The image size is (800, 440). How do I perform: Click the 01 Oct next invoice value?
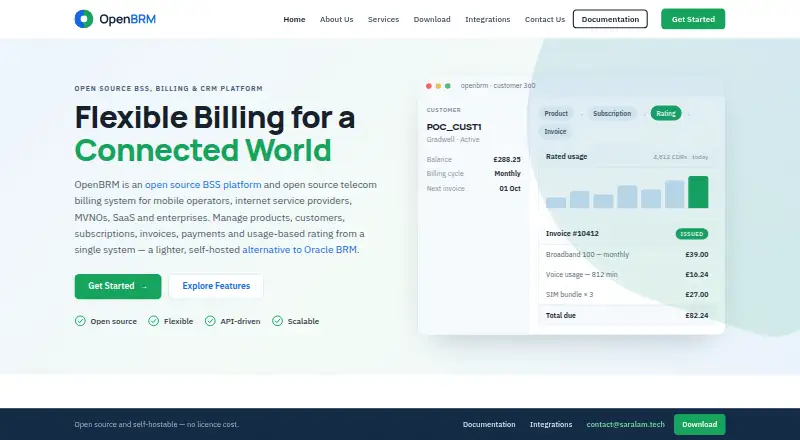pos(510,188)
